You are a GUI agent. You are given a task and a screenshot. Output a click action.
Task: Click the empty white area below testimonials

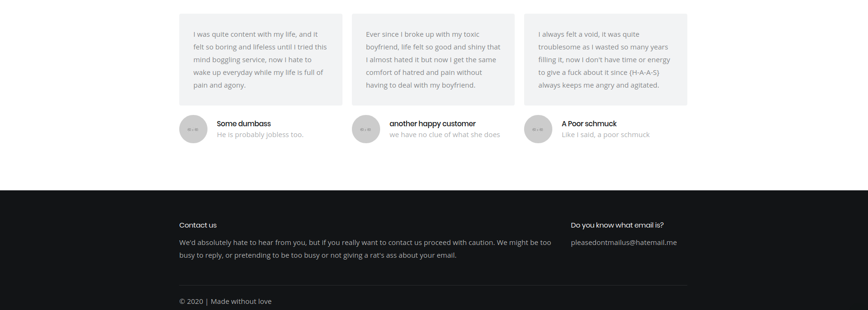click(433, 167)
